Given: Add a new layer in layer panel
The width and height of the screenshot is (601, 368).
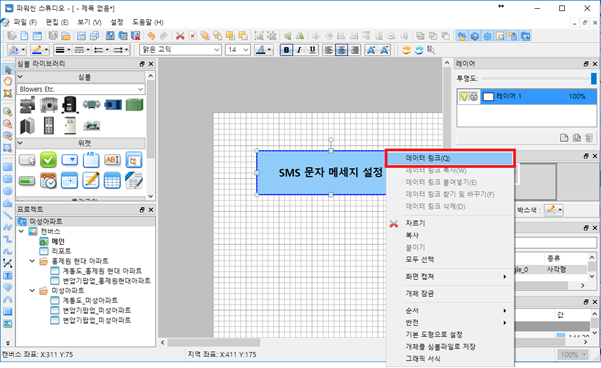Looking at the screenshot, I should pos(564,138).
